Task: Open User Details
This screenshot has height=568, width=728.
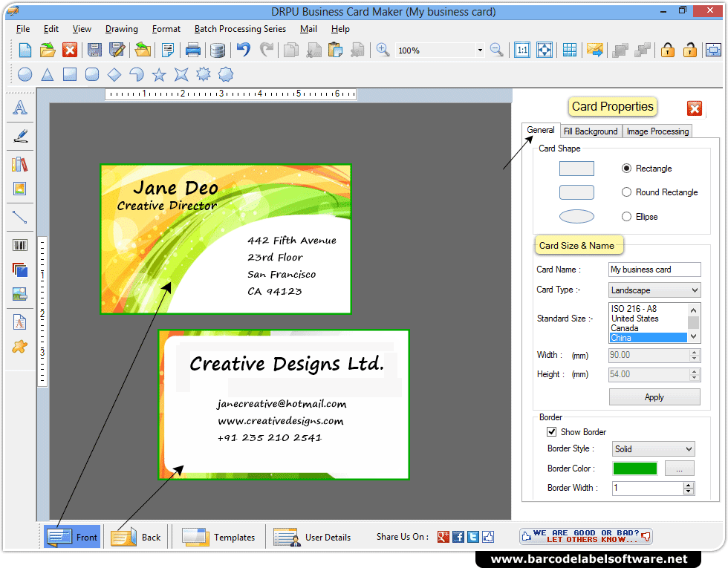Action: (312, 537)
